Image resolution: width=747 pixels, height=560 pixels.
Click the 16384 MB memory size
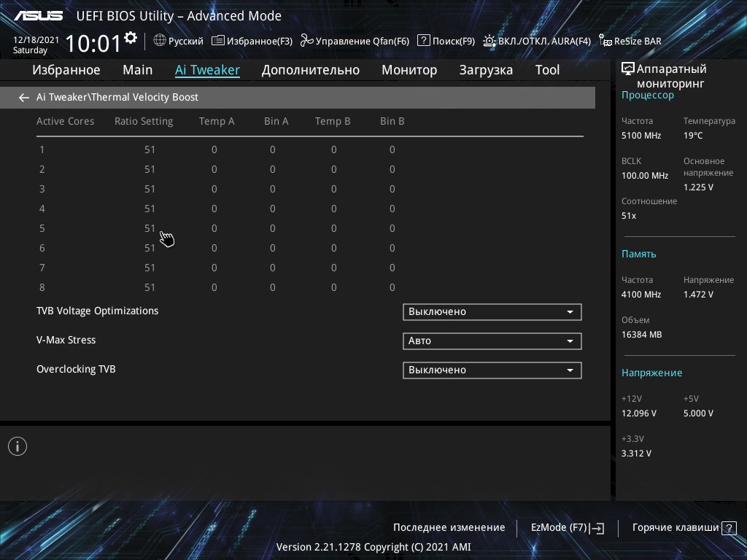641,335
